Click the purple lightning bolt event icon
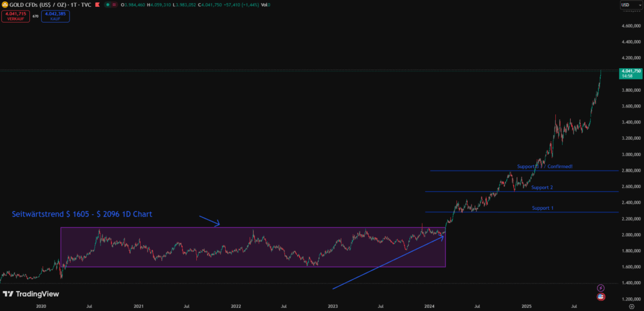 [601, 288]
